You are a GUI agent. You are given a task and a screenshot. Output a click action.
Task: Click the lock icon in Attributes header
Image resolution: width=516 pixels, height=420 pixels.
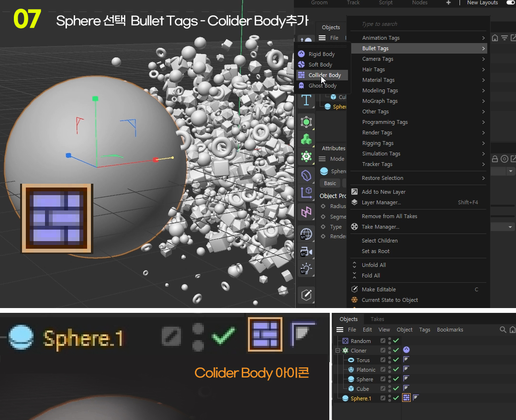coord(494,159)
